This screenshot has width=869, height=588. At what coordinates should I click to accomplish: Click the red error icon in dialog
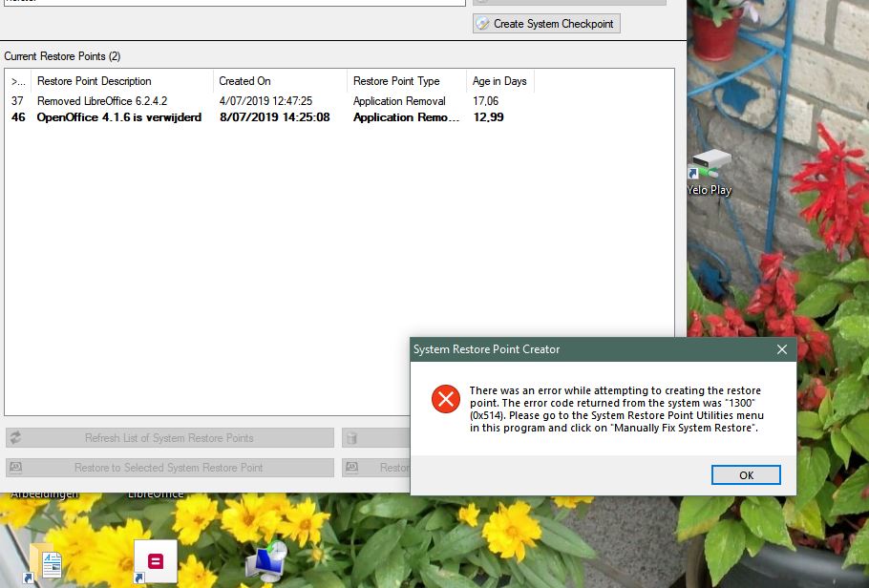click(446, 399)
